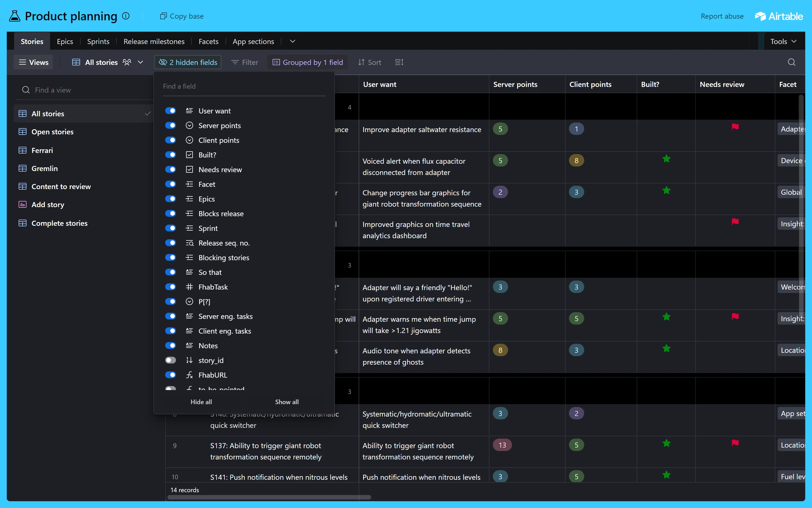Open the Sort options
812x508 pixels.
[370, 62]
